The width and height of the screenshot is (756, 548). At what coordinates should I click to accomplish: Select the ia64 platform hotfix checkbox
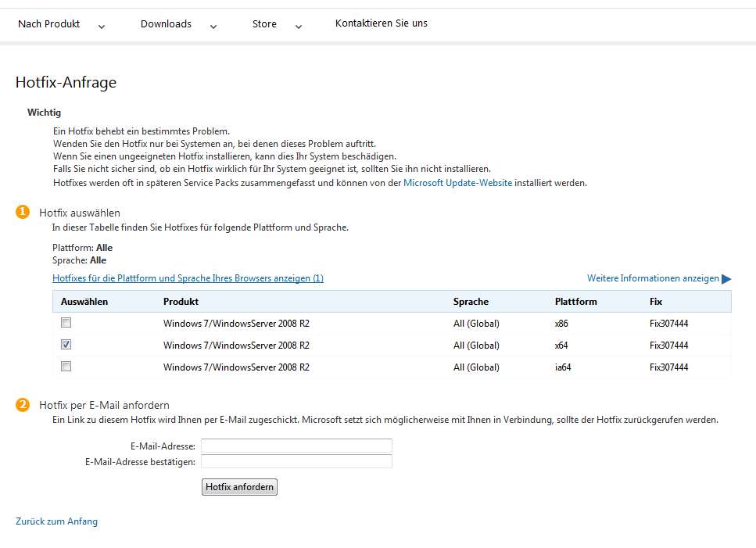pyautogui.click(x=66, y=367)
